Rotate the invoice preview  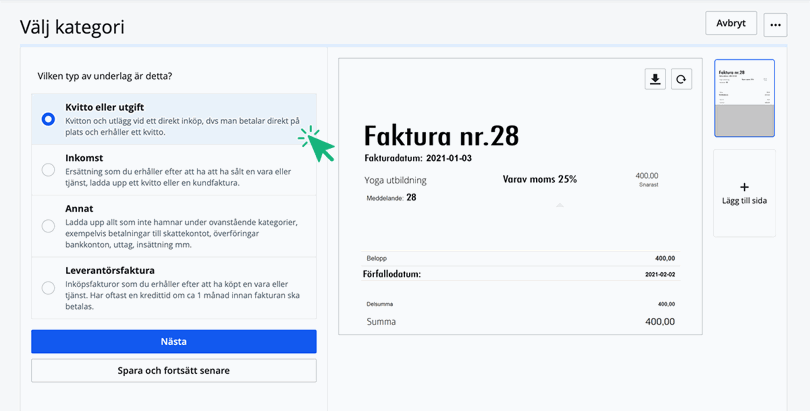click(681, 80)
